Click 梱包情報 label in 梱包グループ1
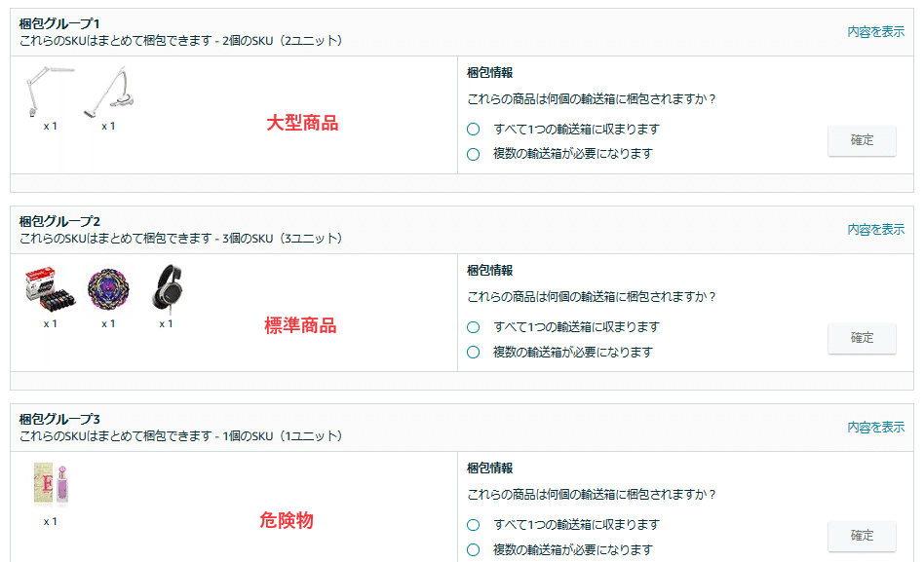 pyautogui.click(x=489, y=73)
